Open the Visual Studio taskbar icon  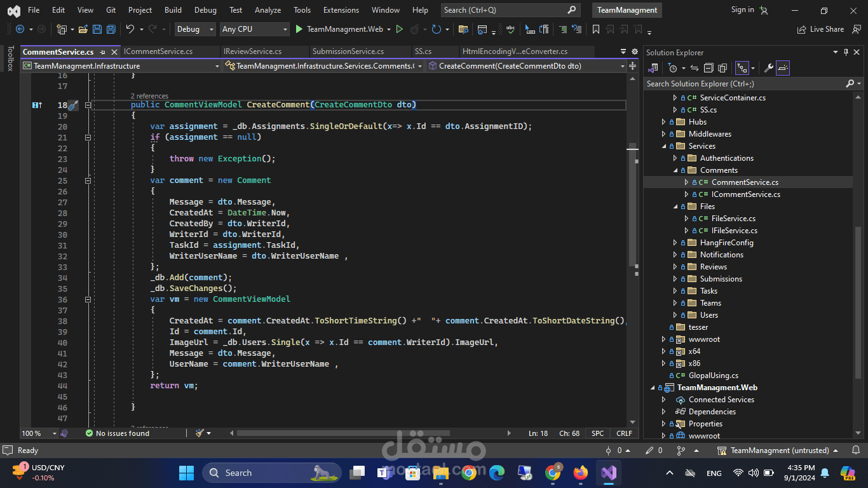tap(609, 473)
